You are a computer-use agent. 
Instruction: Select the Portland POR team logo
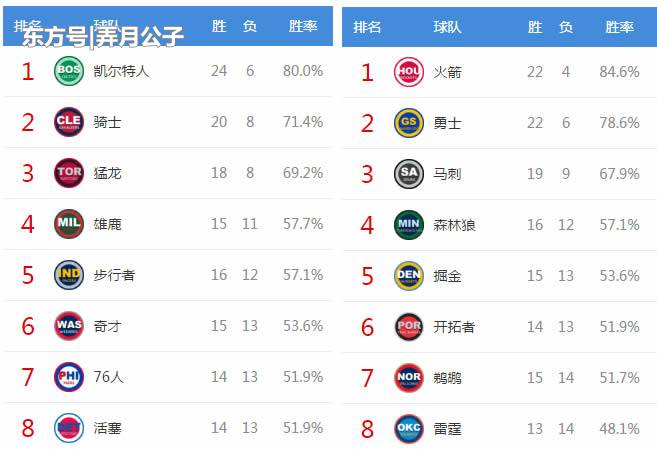(408, 326)
